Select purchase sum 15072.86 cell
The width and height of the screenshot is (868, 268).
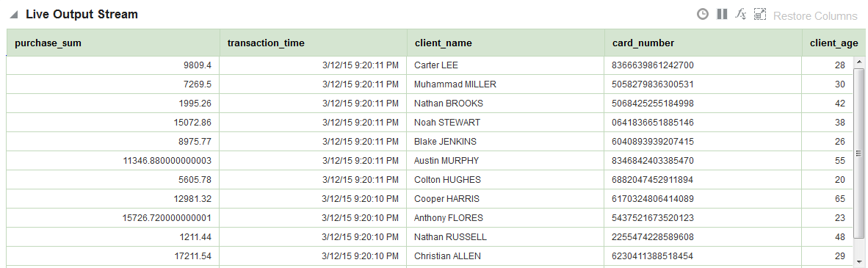pos(113,123)
